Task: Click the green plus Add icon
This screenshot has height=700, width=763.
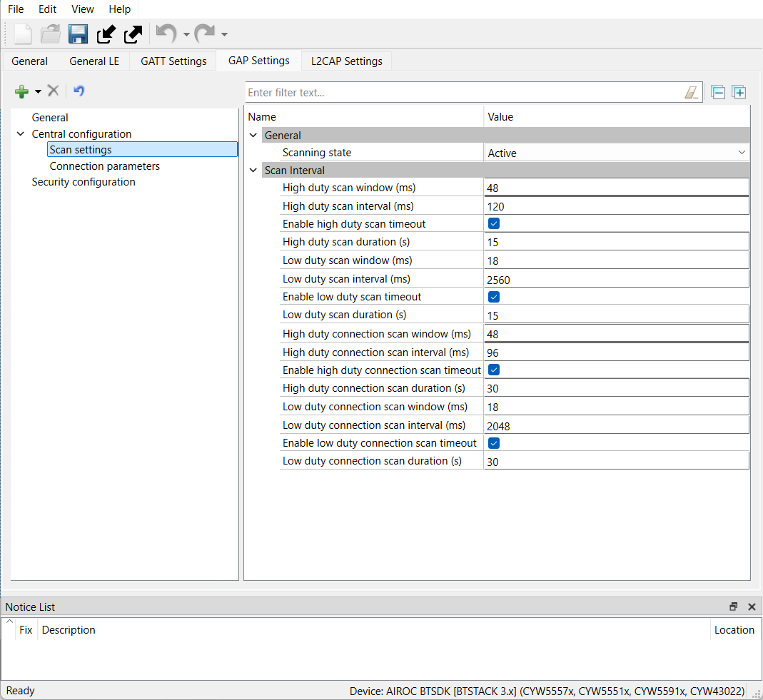Action: (22, 91)
